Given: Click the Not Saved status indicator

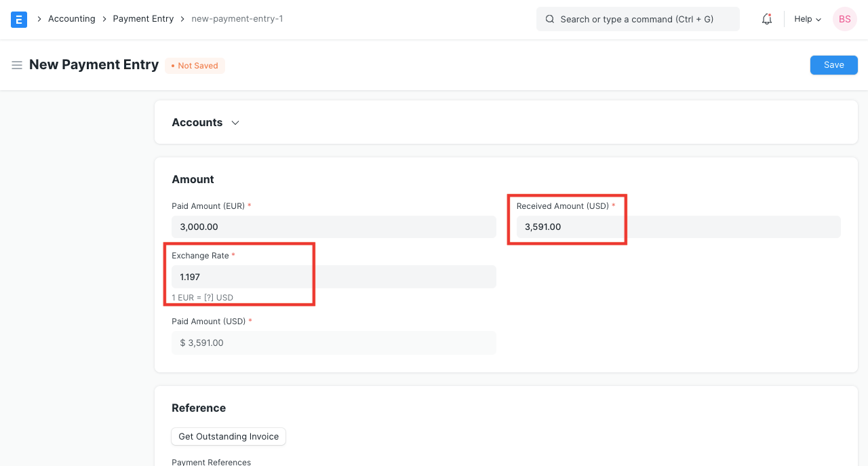Looking at the screenshot, I should (x=195, y=65).
